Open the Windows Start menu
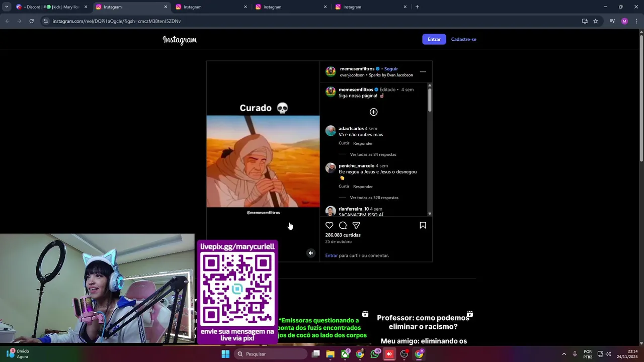This screenshot has width=644, height=362. point(225,354)
